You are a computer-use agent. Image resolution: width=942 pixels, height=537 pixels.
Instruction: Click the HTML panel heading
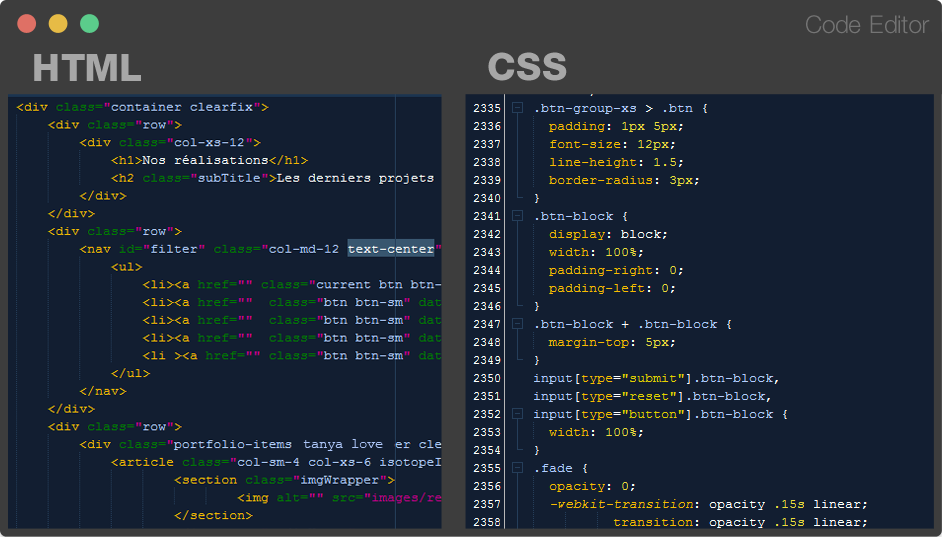[x=87, y=67]
